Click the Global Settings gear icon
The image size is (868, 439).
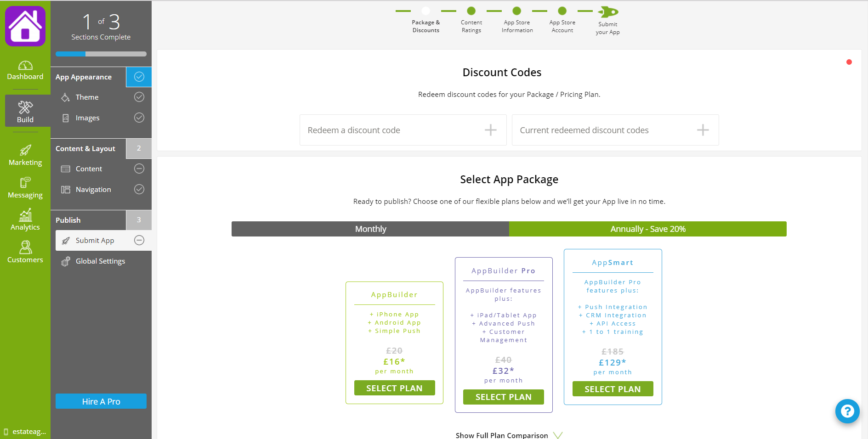[66, 261]
